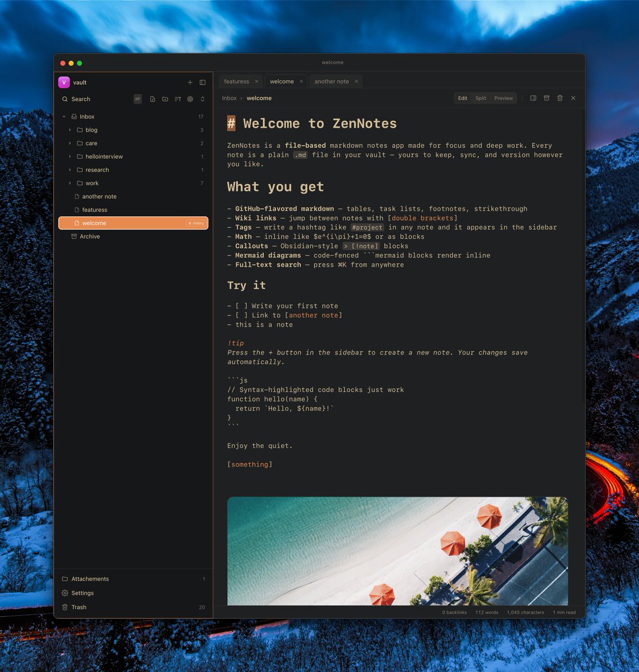The height and width of the screenshot is (672, 639).
Task: Click the Archive box icon in sidebar
Action: tap(74, 236)
